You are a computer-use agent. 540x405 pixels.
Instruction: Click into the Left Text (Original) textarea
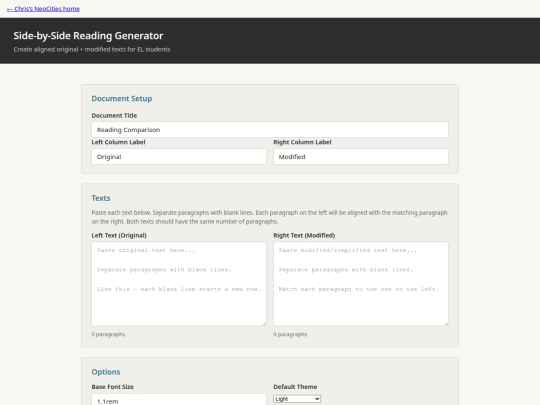179,283
